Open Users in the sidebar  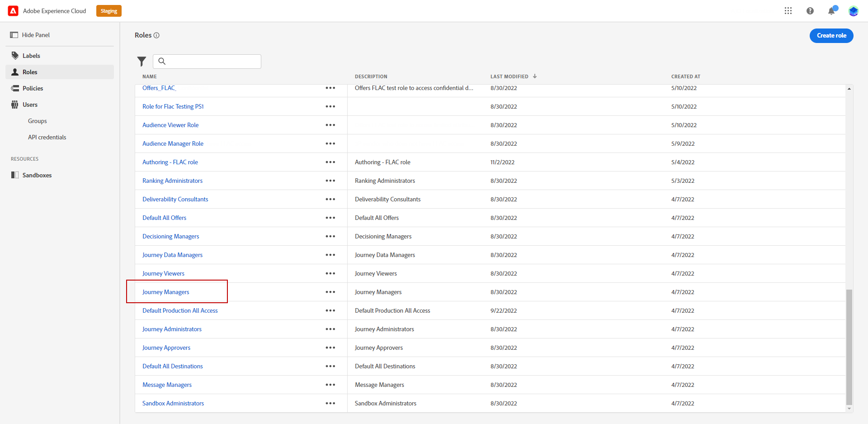click(x=60, y=105)
